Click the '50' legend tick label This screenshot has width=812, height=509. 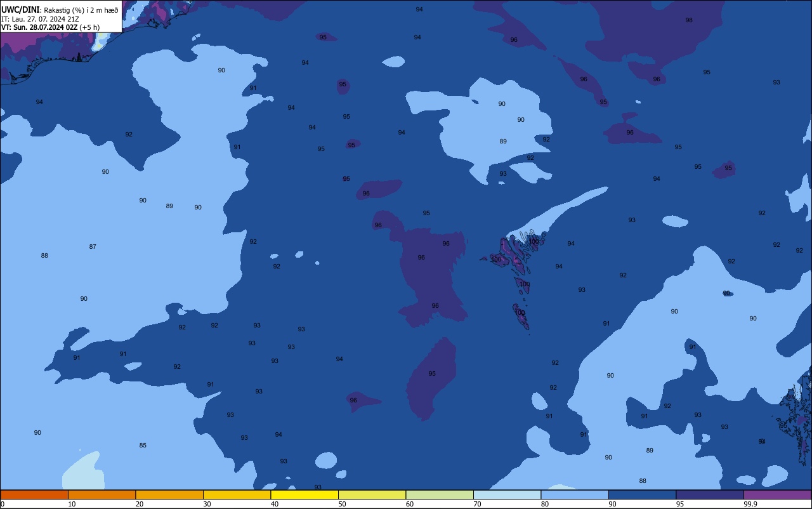342,504
